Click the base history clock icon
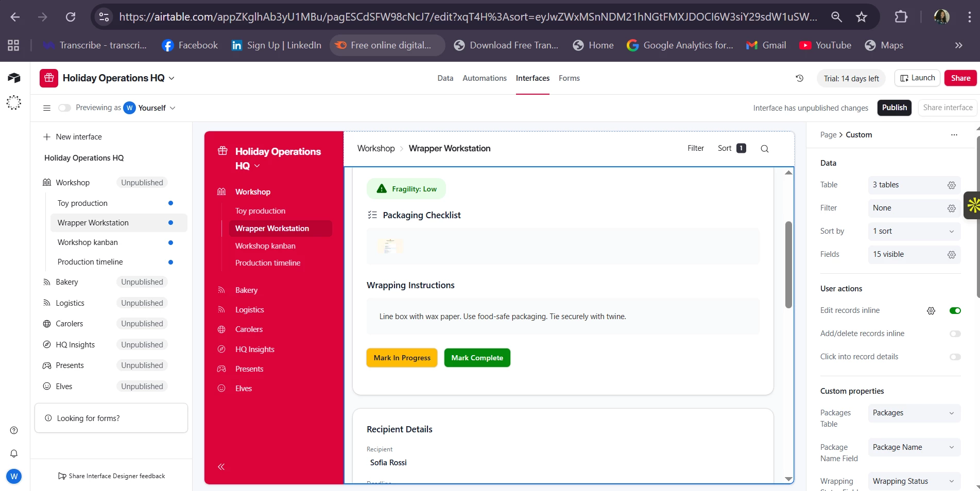This screenshot has width=980, height=491. [x=799, y=78]
